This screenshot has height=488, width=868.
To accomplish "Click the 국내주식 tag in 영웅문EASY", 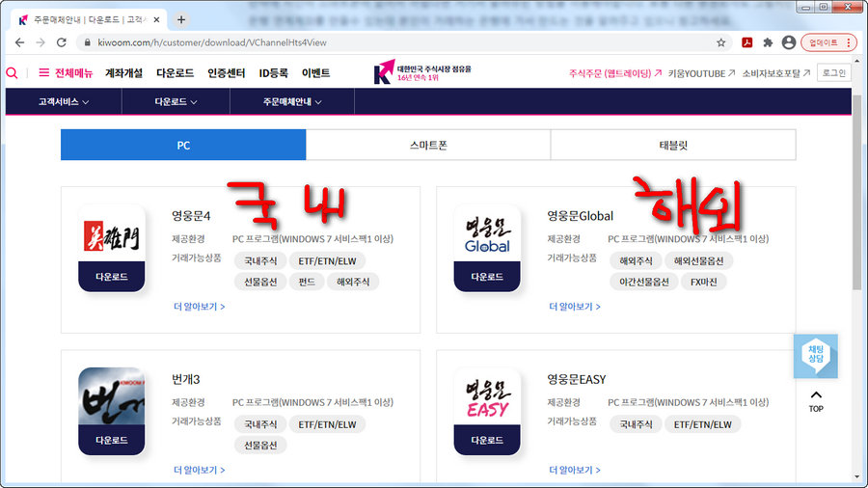I will click(636, 424).
